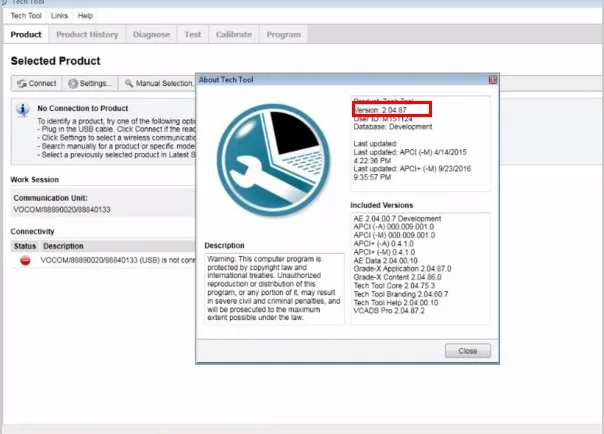The width and height of the screenshot is (604, 434).
Task: Click the Status column header
Action: [x=25, y=246]
